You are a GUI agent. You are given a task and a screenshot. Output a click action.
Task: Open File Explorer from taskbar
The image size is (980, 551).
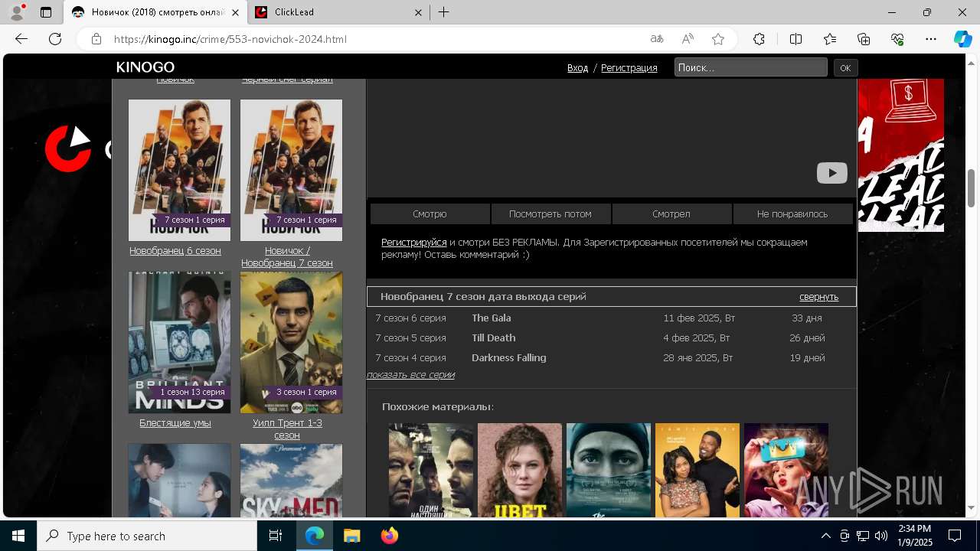[351, 536]
